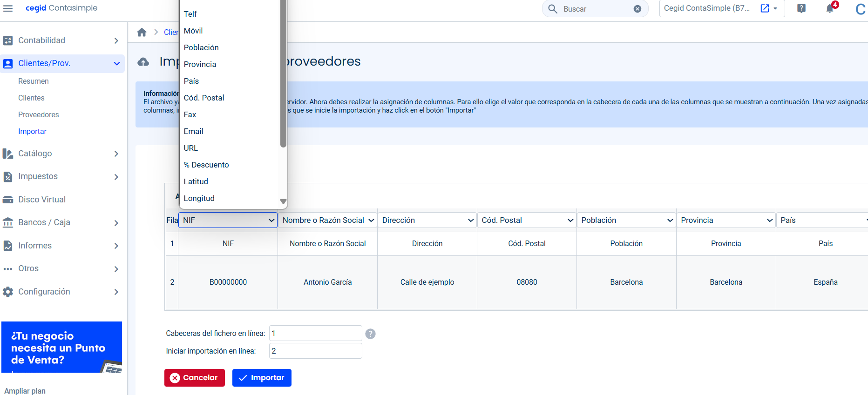Click the Contabilidad calculator icon
The height and width of the screenshot is (395, 868).
pyautogui.click(x=8, y=40)
